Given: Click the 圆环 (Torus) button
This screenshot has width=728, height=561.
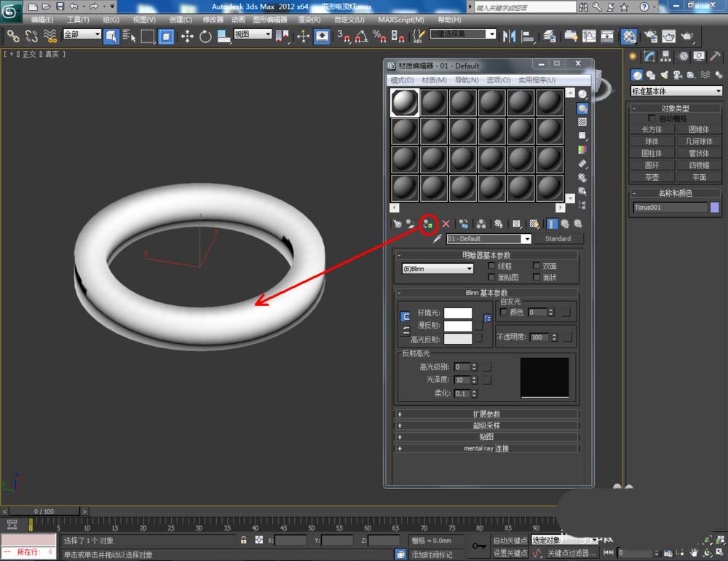Looking at the screenshot, I should 652,165.
